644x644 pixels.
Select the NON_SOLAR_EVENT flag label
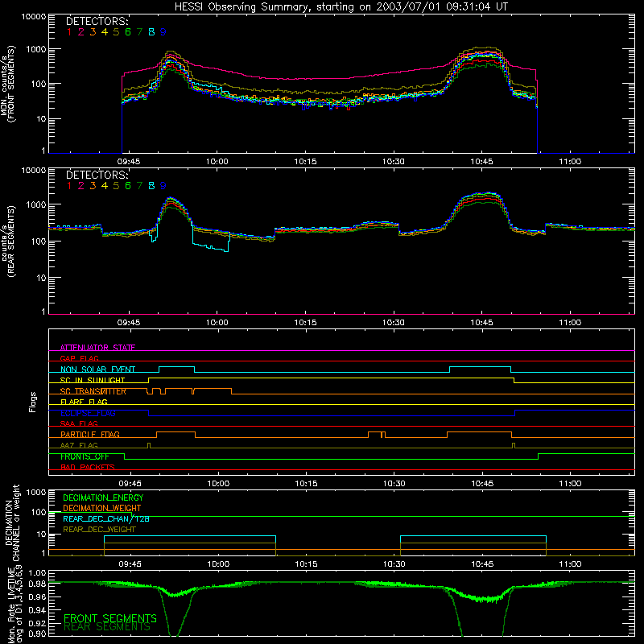tap(97, 369)
